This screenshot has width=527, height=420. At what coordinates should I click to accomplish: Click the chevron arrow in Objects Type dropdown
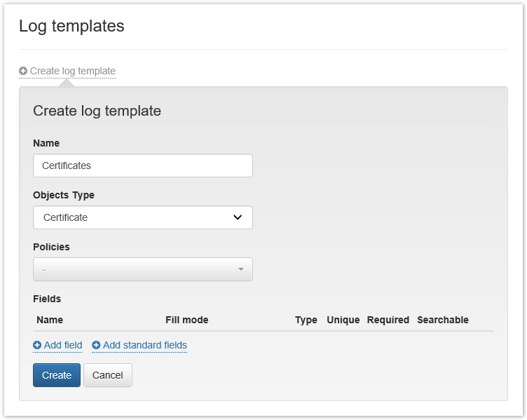pos(238,217)
